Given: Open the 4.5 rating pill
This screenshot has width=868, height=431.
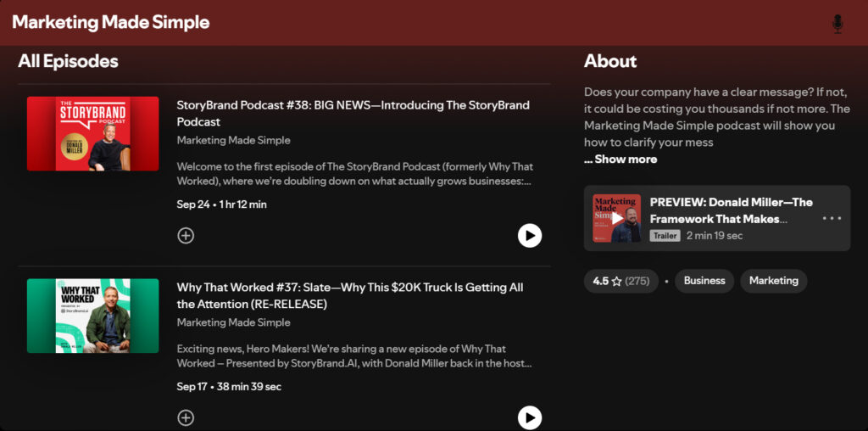Looking at the screenshot, I should pos(620,281).
